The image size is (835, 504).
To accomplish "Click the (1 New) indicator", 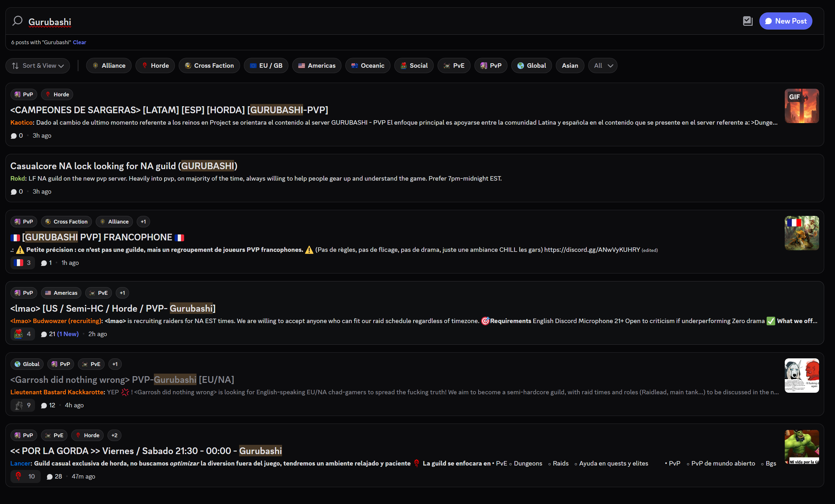I will click(68, 334).
